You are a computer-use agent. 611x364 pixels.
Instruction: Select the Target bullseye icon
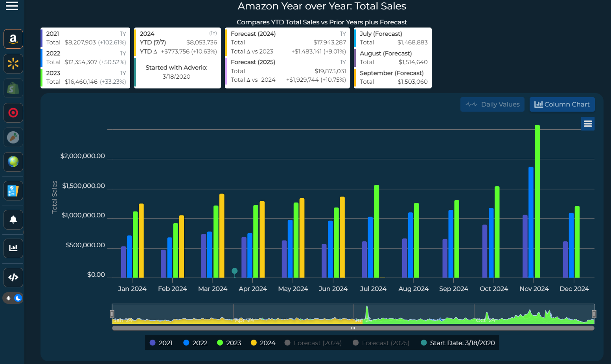[13, 113]
